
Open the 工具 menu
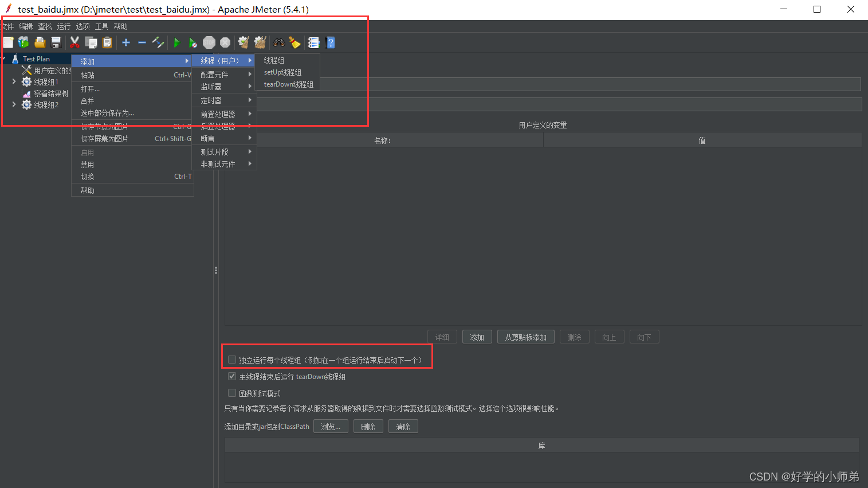click(101, 26)
